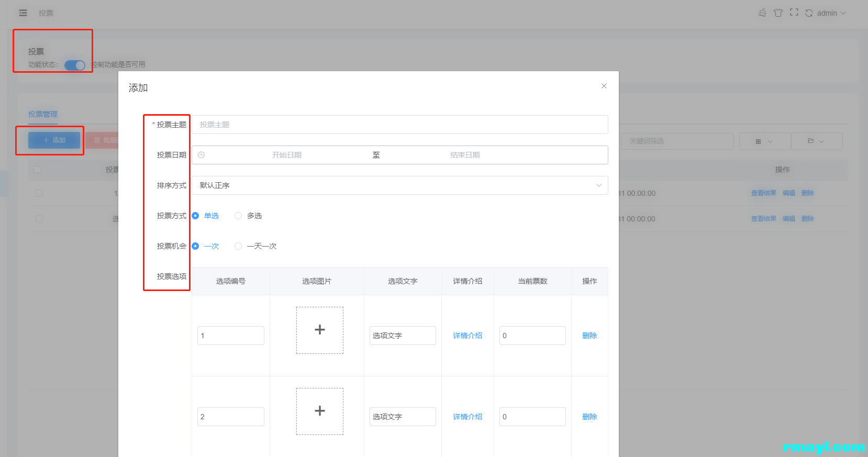The image size is (868, 457).
Task: Click 选项文字 input in option 2 row
Action: [403, 417]
